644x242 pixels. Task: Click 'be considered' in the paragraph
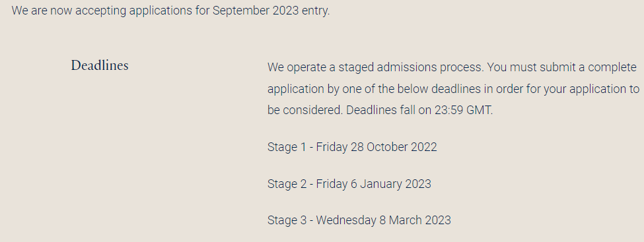coord(304,110)
